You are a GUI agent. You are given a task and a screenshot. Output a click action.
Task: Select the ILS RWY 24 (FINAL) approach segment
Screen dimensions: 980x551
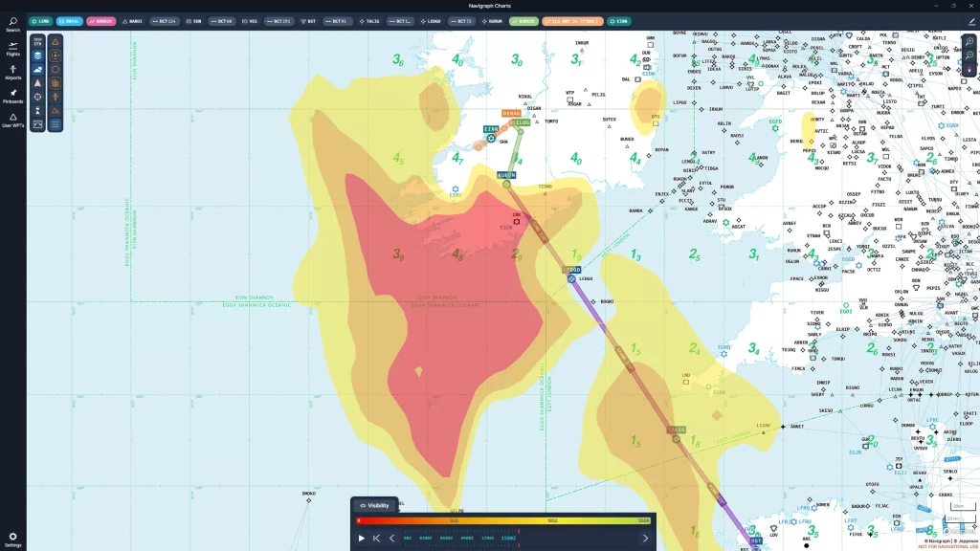[x=571, y=21]
